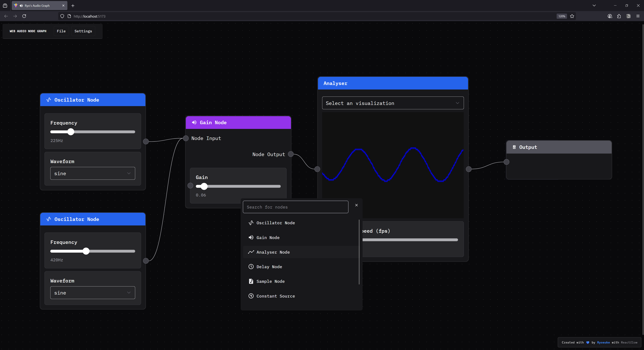Click the Analyser Node chart icon in list

[x=251, y=252]
